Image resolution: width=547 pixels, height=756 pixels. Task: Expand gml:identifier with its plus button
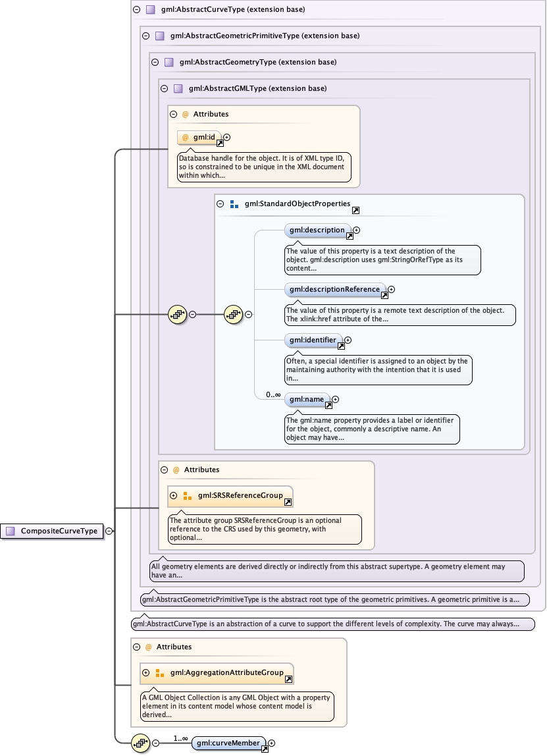point(348,340)
